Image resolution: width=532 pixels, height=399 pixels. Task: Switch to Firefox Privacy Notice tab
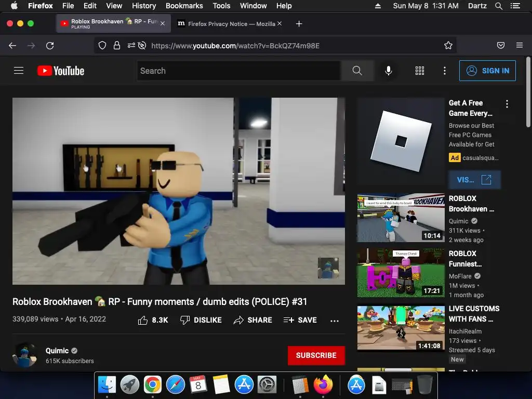click(x=231, y=24)
